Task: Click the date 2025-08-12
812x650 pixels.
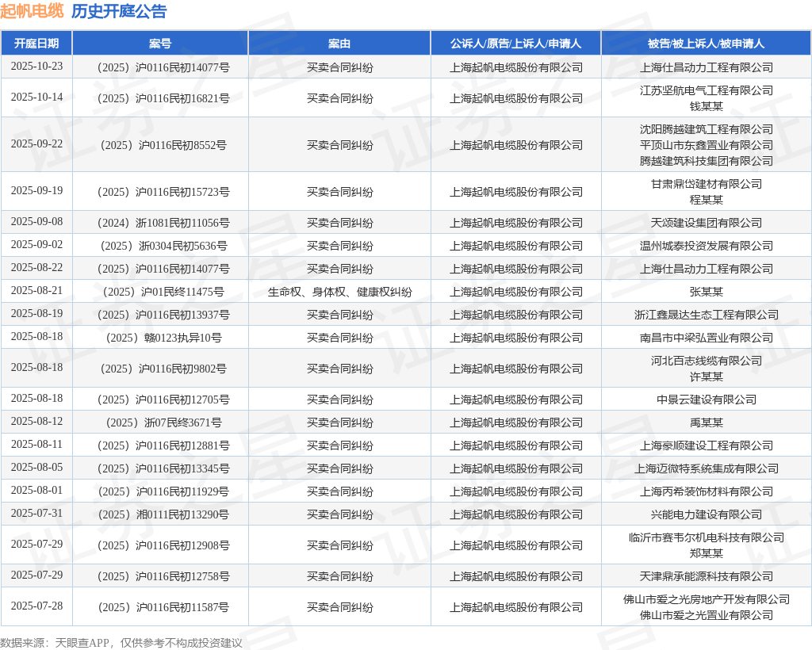Action: pos(36,421)
